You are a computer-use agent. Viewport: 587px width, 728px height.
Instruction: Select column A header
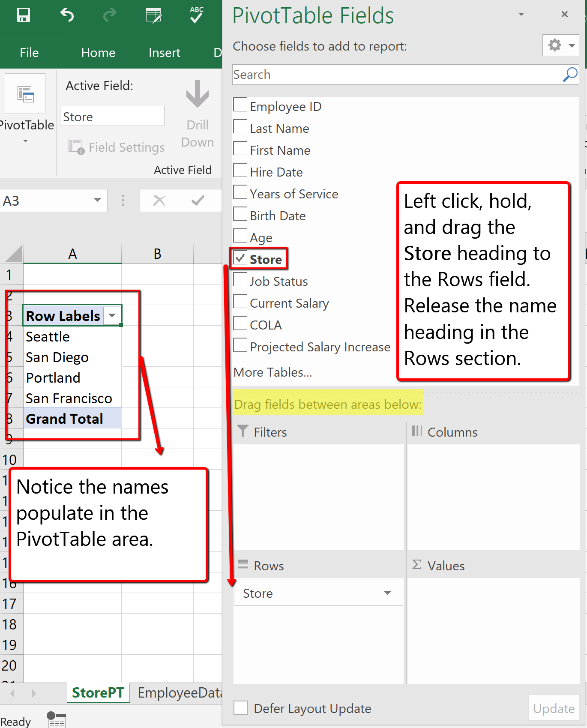pyautogui.click(x=72, y=254)
